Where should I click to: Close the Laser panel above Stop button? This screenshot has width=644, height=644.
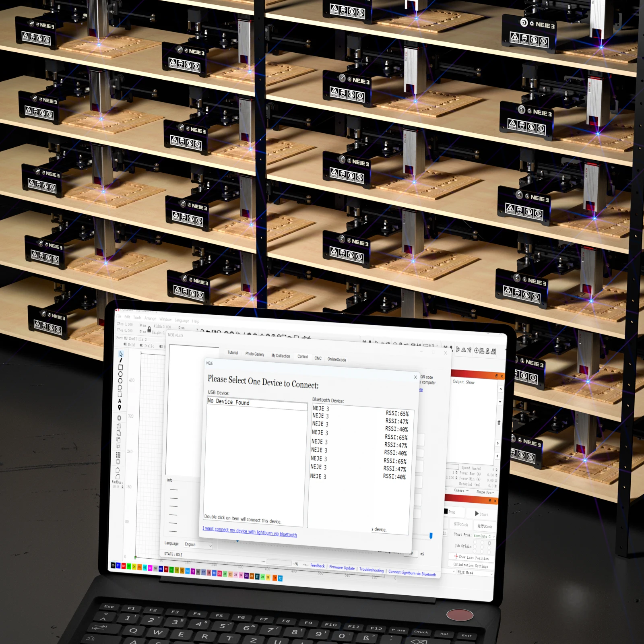495,501
